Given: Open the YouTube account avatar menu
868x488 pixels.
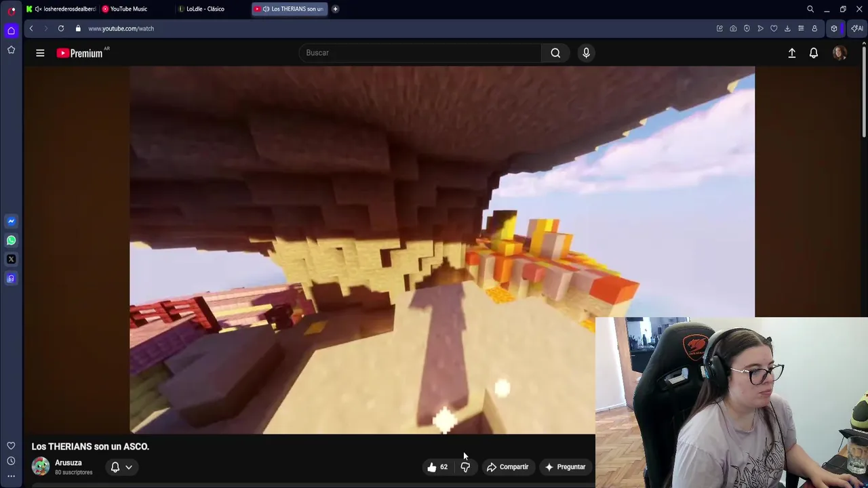Looking at the screenshot, I should coord(840,53).
